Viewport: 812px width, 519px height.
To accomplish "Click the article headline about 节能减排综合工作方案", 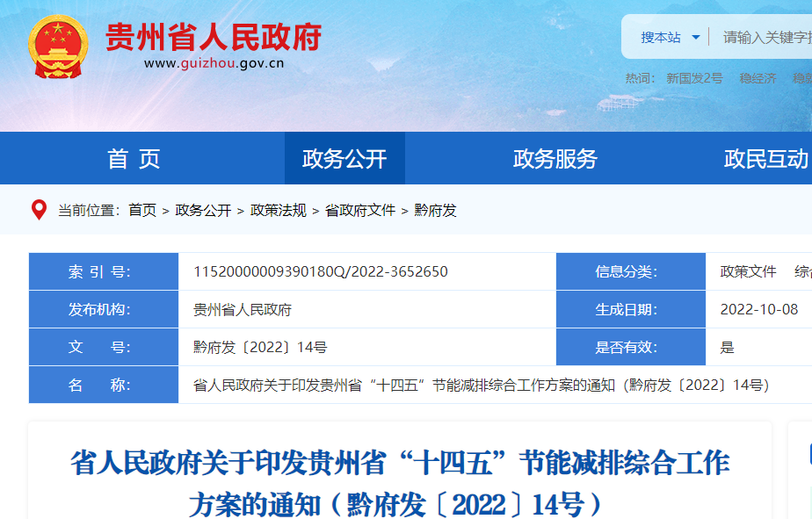I will 399,482.
